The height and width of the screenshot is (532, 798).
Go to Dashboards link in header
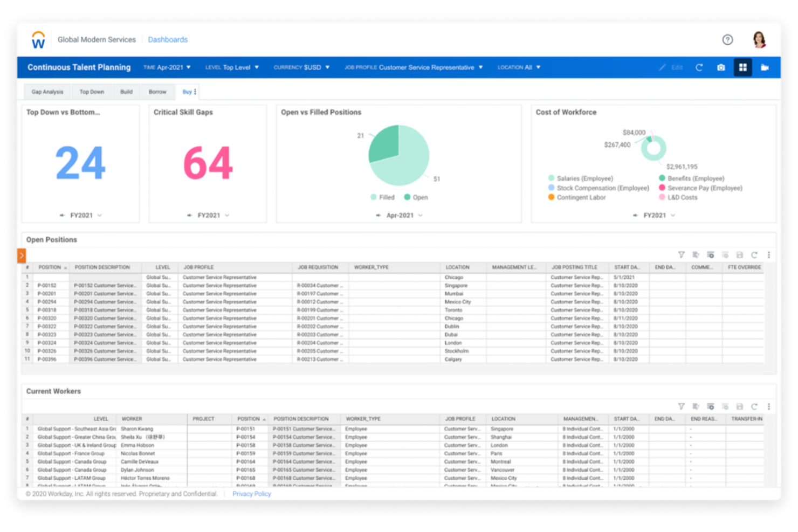coord(168,39)
